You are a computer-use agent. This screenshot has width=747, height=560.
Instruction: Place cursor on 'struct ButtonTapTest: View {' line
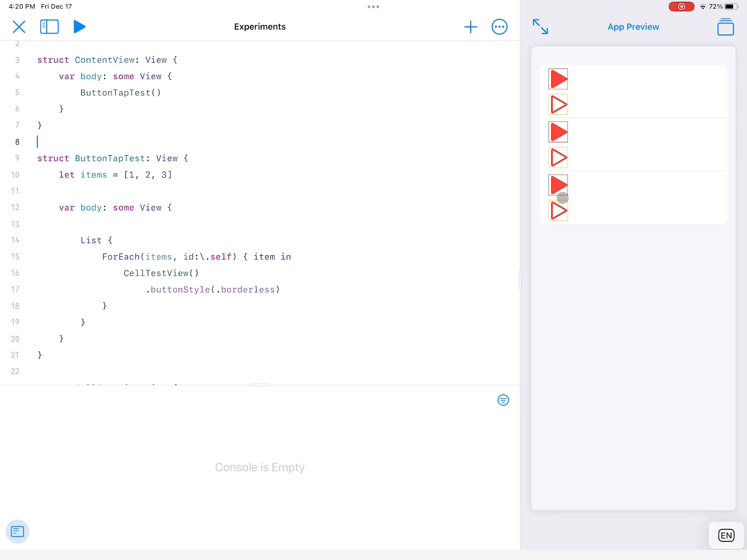(x=113, y=158)
